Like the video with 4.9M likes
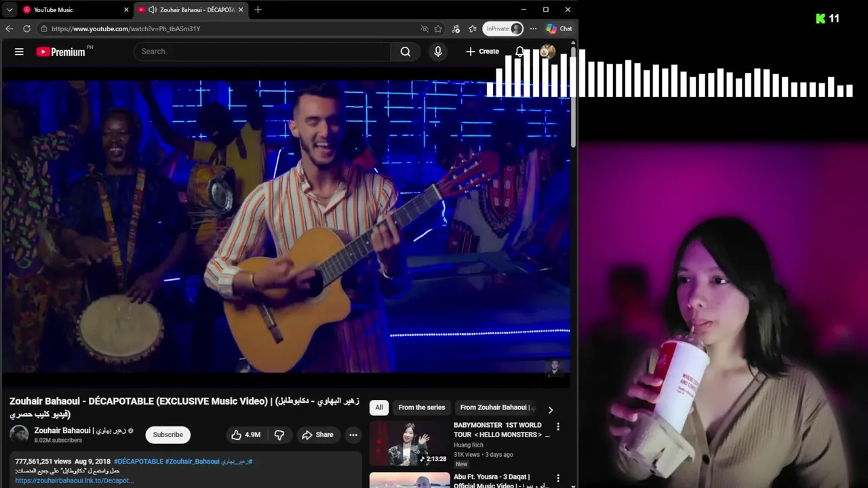868x488 pixels. [245, 434]
